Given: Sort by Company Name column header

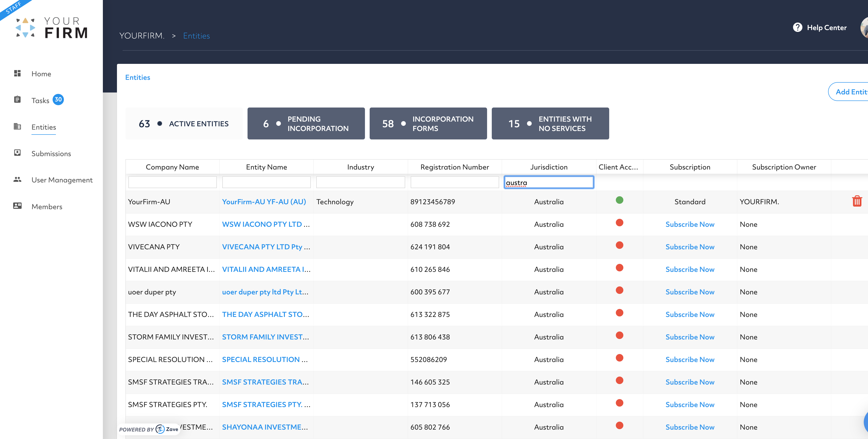Looking at the screenshot, I should 172,167.
